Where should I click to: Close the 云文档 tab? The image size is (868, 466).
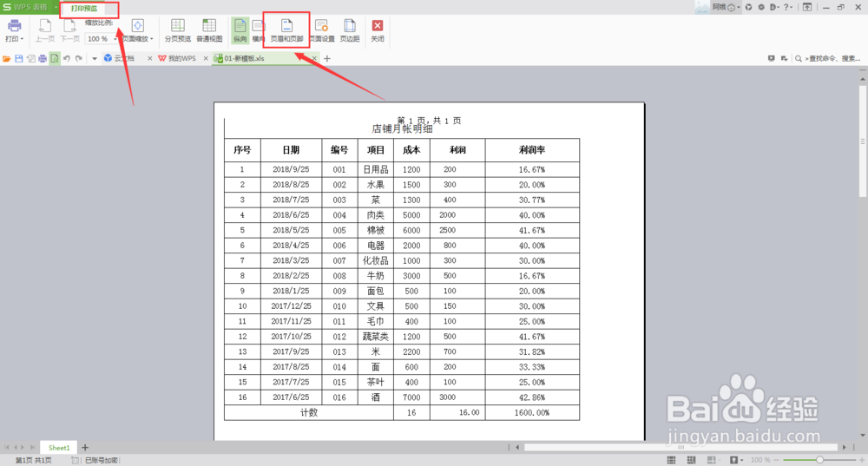click(x=149, y=58)
